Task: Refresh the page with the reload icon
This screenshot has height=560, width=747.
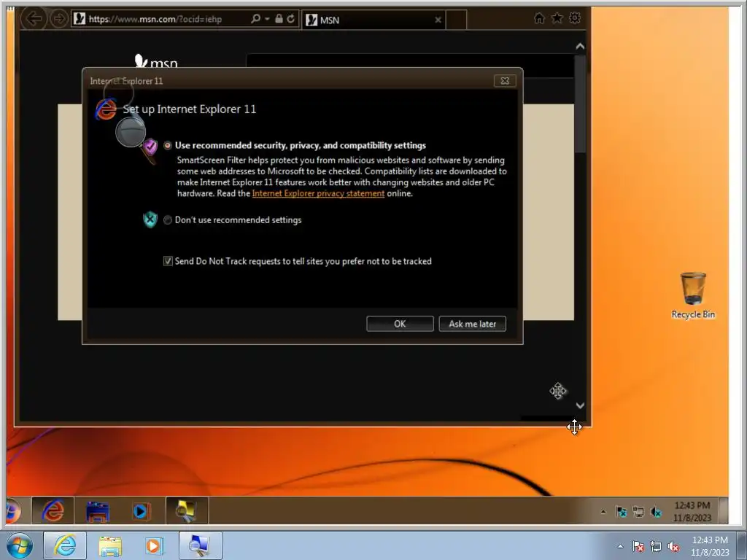Action: tap(290, 18)
